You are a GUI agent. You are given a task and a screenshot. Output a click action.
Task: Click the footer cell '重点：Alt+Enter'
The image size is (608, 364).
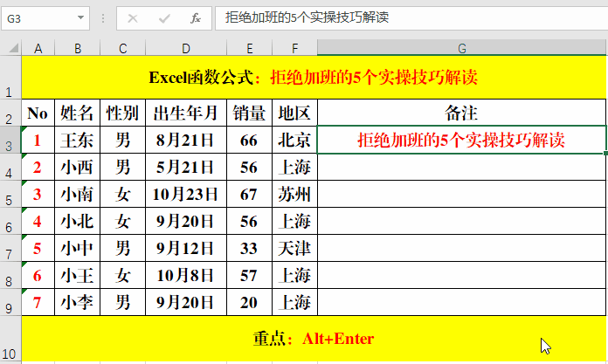314,339
